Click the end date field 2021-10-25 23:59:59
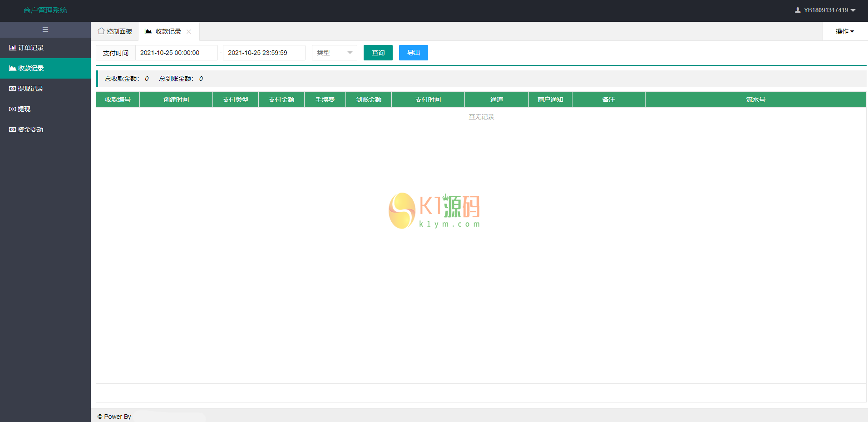The width and height of the screenshot is (868, 422). [264, 53]
